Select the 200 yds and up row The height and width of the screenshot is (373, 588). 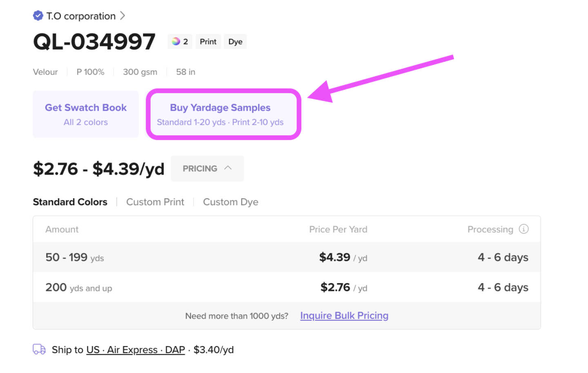click(x=287, y=287)
